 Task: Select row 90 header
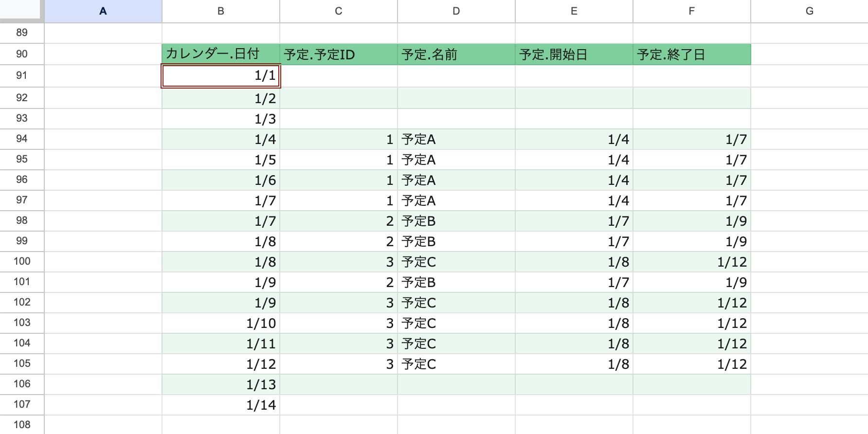click(x=22, y=54)
